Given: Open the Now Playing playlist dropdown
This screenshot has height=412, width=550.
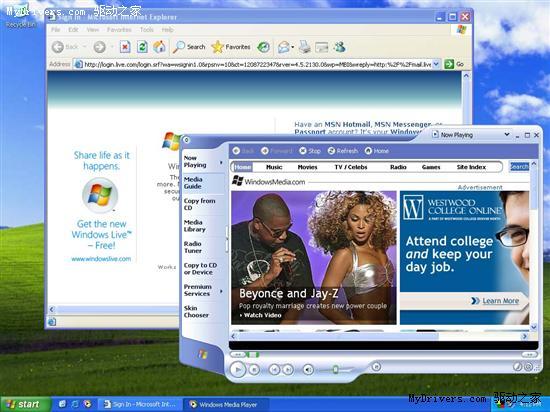Looking at the screenshot, I should point(507,135).
